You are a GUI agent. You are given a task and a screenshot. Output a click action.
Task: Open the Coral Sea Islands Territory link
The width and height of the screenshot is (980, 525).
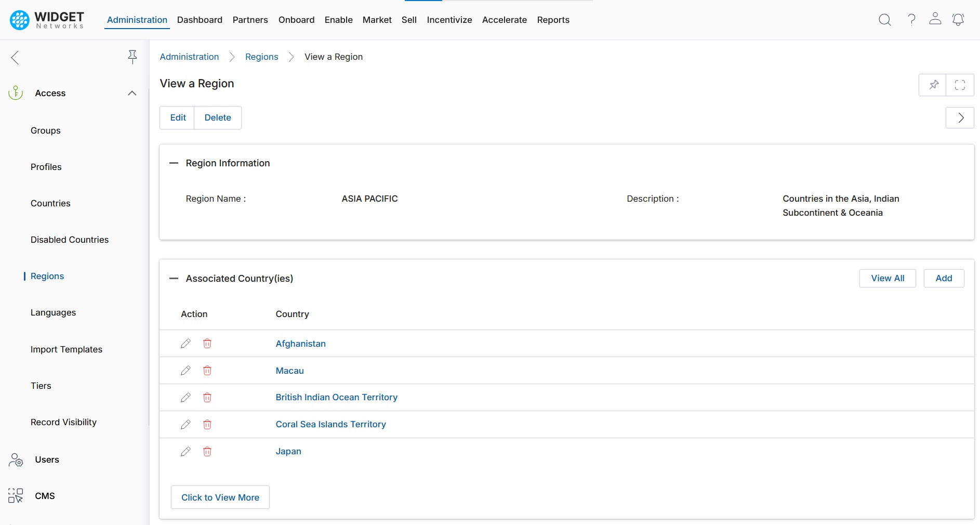[330, 424]
